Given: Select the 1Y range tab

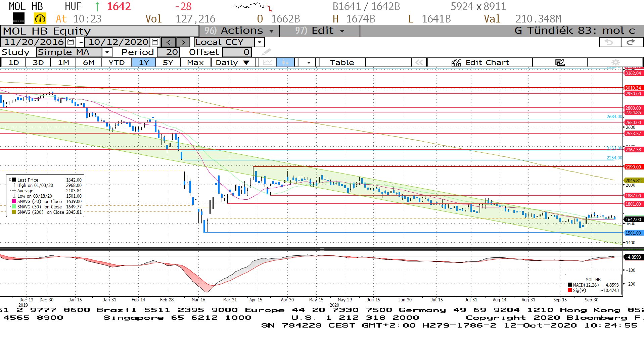Looking at the screenshot, I should click(x=144, y=62).
